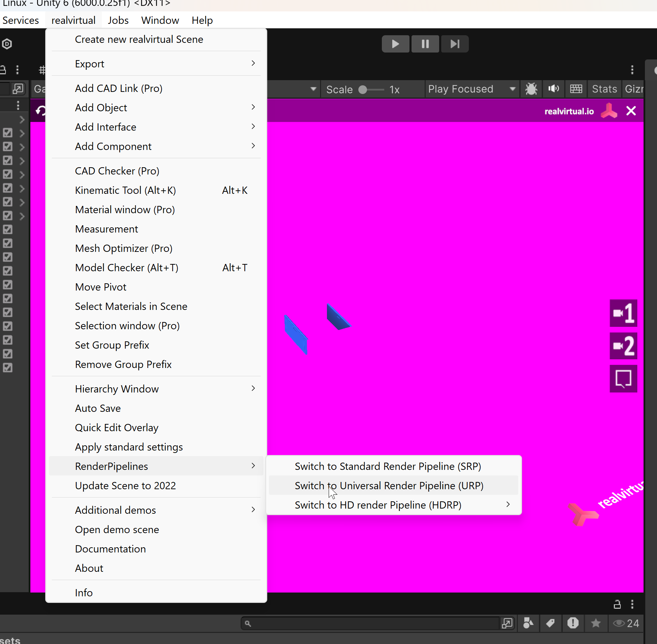Open the Window menu in menu bar
The height and width of the screenshot is (644, 657).
pos(160,20)
